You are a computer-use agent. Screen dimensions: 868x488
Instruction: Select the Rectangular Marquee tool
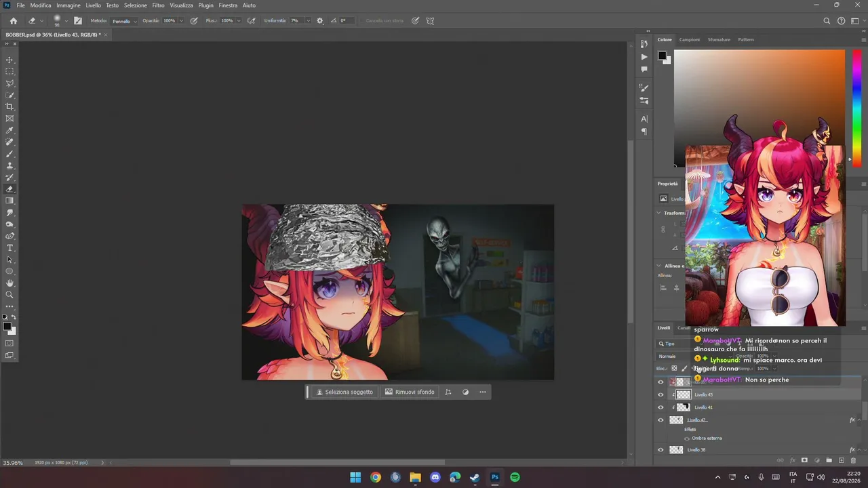tap(9, 71)
